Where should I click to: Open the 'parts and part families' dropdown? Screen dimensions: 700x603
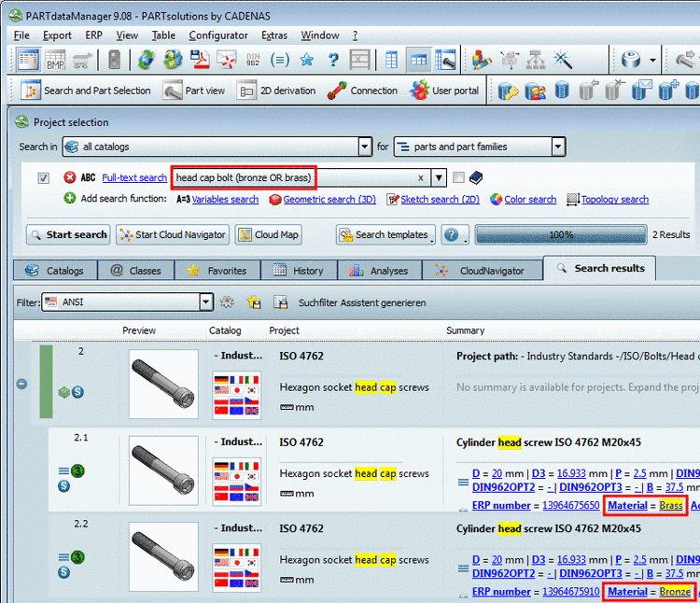(558, 147)
